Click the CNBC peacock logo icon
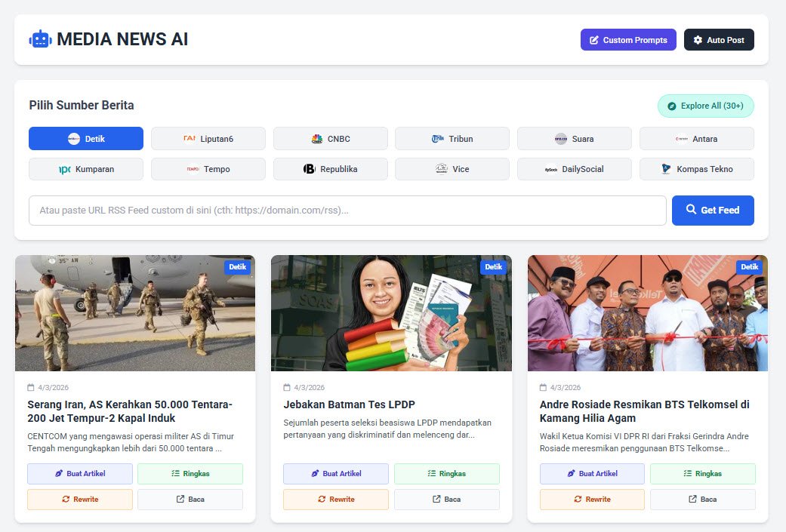Screen dimensions: 786x532 317,139
